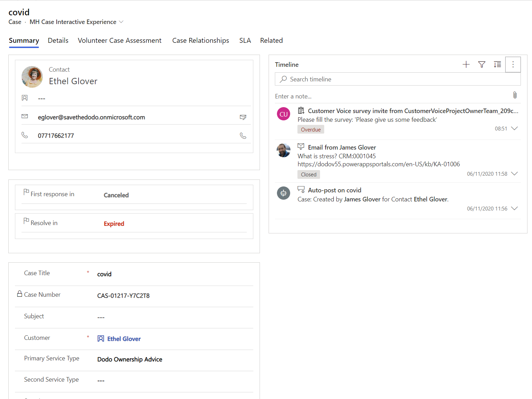Click the email envelope icon by James Glover
This screenshot has height=399, width=532.
pos(301,146)
